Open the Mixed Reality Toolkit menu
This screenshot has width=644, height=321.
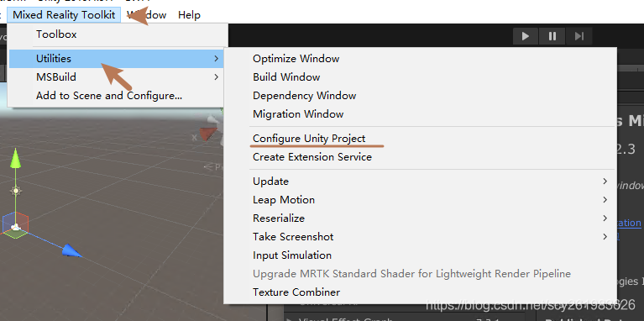coord(64,15)
